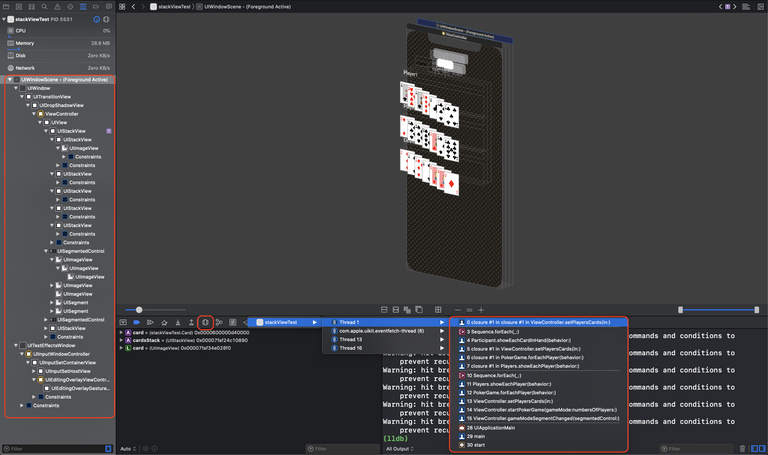768x455 pixels.
Task: Click Environment Overrides button
Action: click(233, 322)
